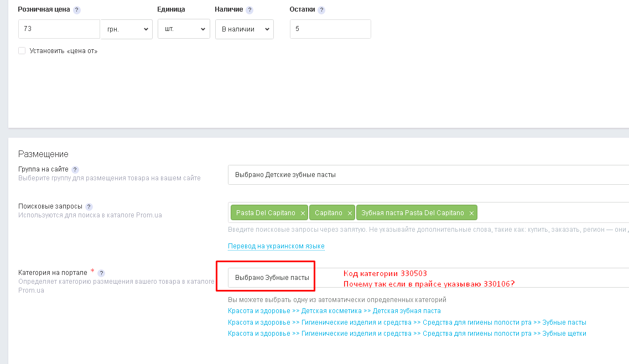629x364 pixels.
Task: Enable Установить «цена от» checkbox
Action: click(x=22, y=51)
